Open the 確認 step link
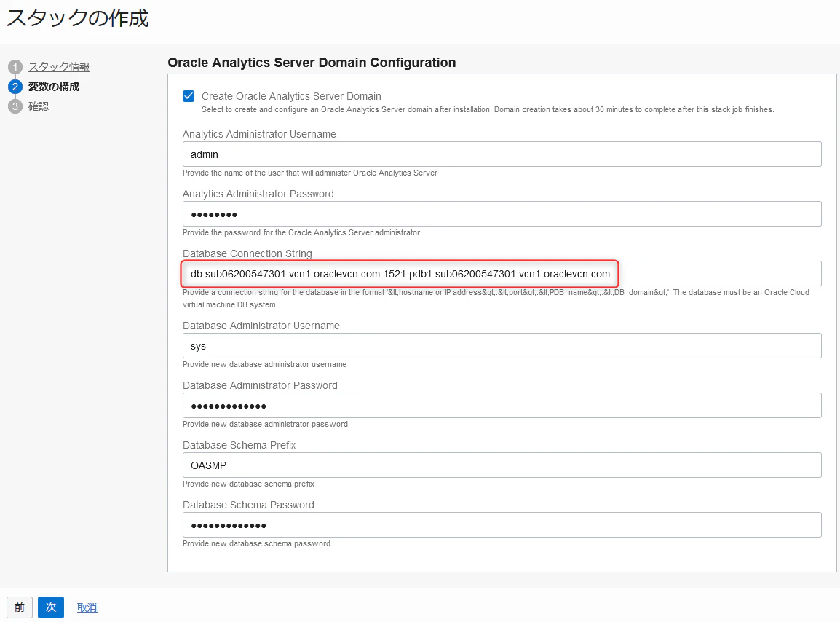840x622 pixels. 39,107
